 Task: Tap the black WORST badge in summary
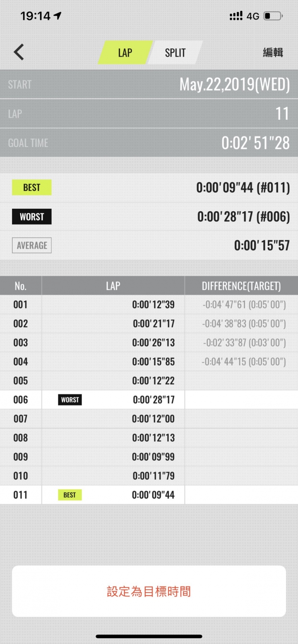(x=32, y=217)
